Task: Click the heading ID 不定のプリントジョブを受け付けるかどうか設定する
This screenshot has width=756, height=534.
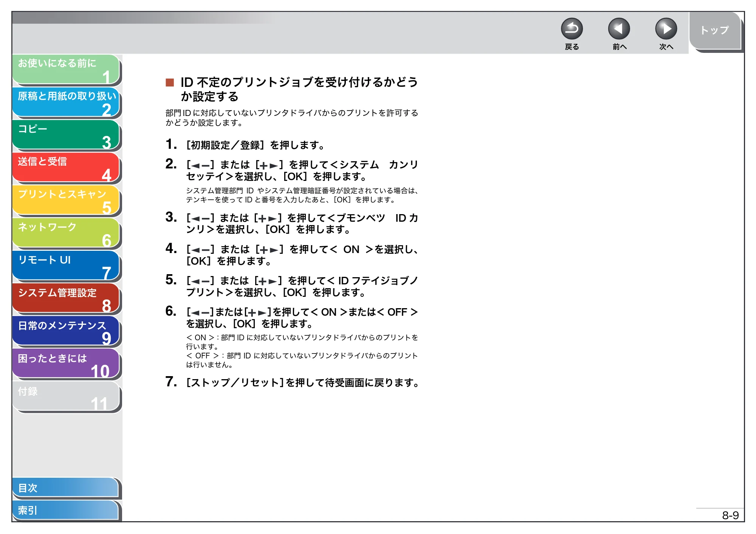Action: tap(299, 89)
